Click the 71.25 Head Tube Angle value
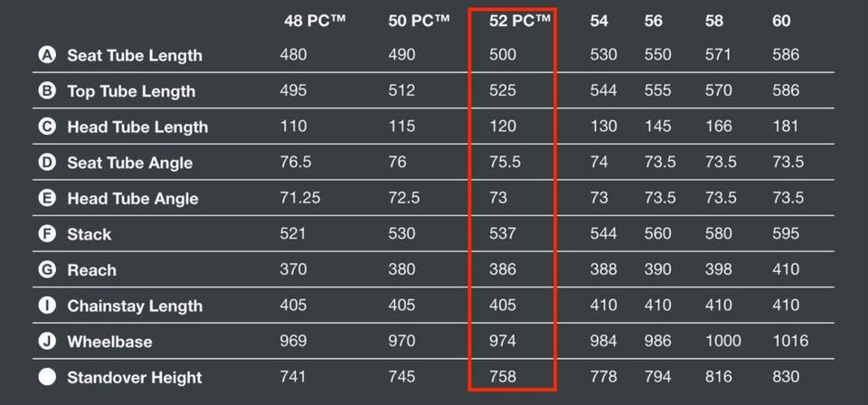This screenshot has height=405, width=868. point(300,197)
